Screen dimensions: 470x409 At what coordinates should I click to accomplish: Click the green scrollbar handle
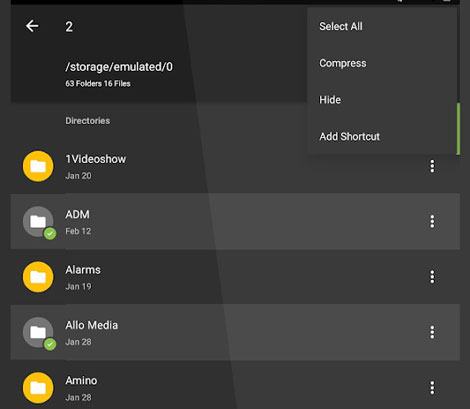tap(458, 129)
